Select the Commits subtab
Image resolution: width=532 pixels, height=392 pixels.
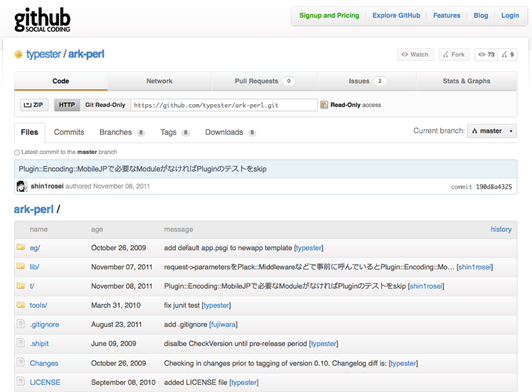(x=69, y=132)
